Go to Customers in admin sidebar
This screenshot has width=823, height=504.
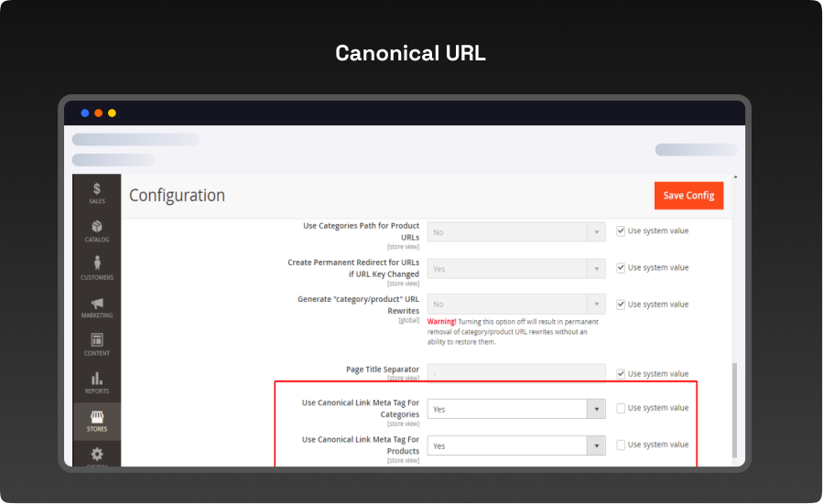coord(96,268)
